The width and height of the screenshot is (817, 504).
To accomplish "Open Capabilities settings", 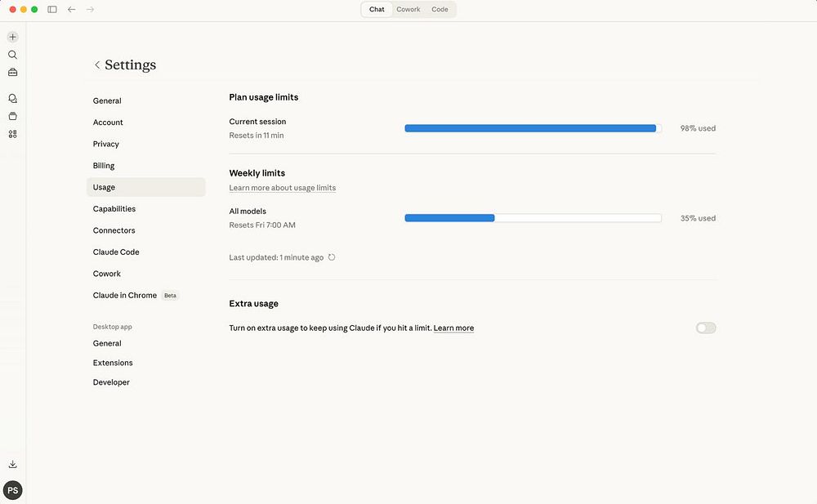I will pyautogui.click(x=146, y=208).
